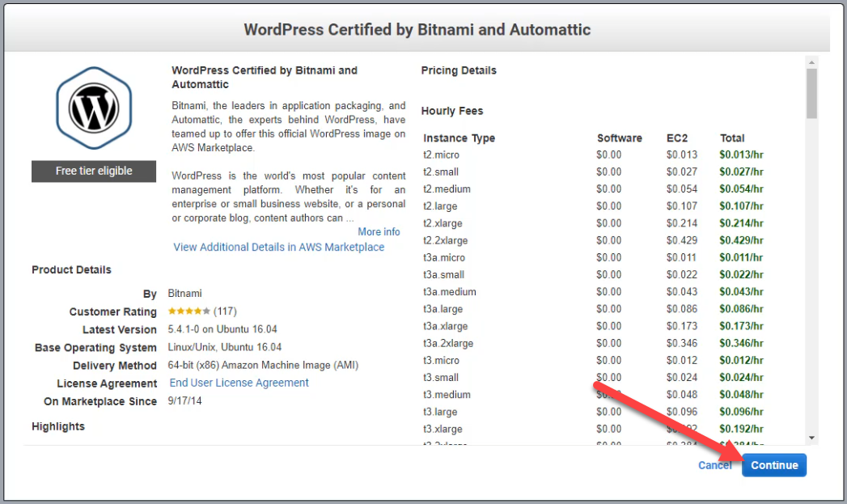Click the t2.medium instance type
This screenshot has height=504, width=847.
pos(447,189)
